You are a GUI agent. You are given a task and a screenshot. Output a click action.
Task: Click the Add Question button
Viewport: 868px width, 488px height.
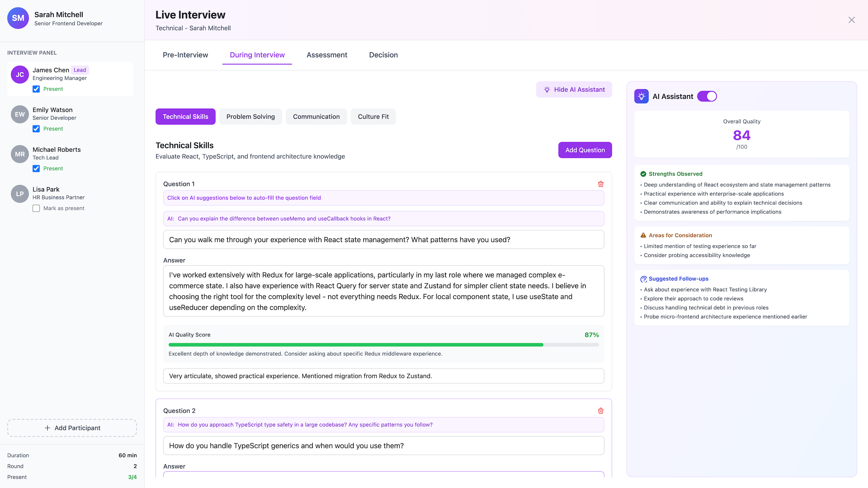click(x=585, y=150)
